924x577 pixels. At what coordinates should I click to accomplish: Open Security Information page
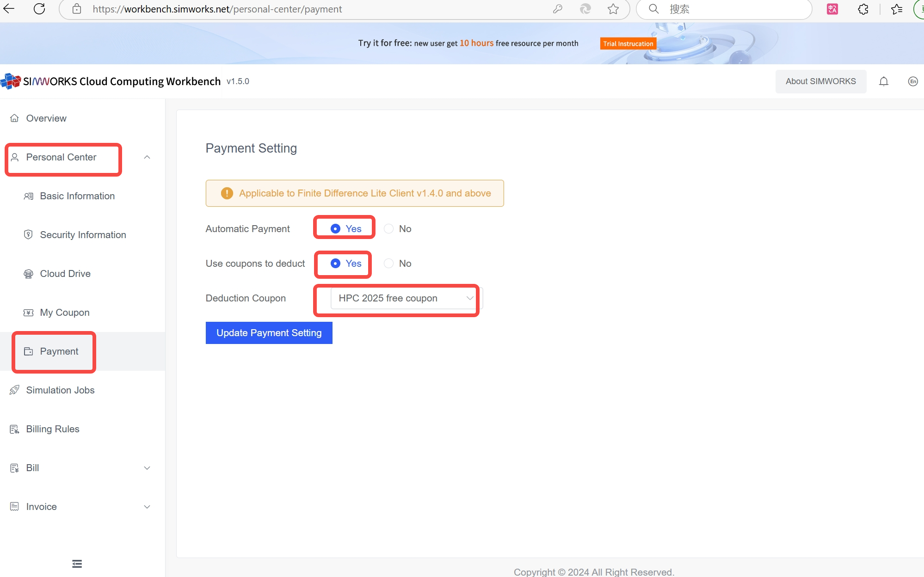point(82,235)
